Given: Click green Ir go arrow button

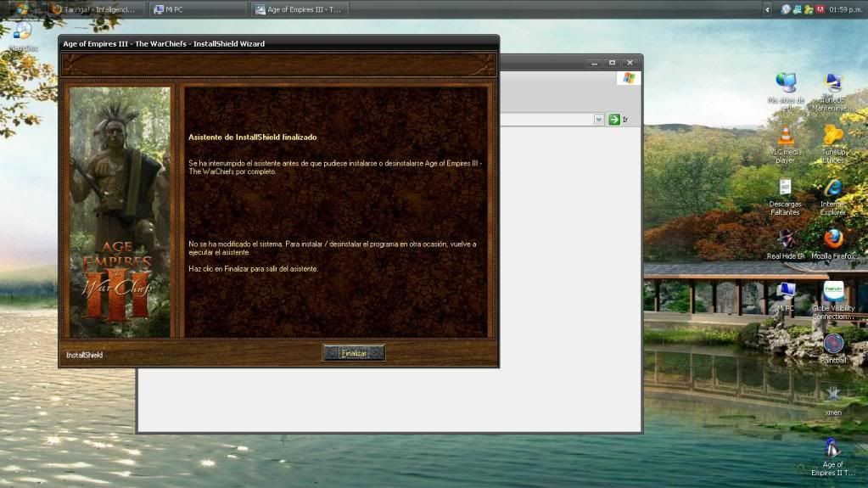Looking at the screenshot, I should (x=614, y=119).
